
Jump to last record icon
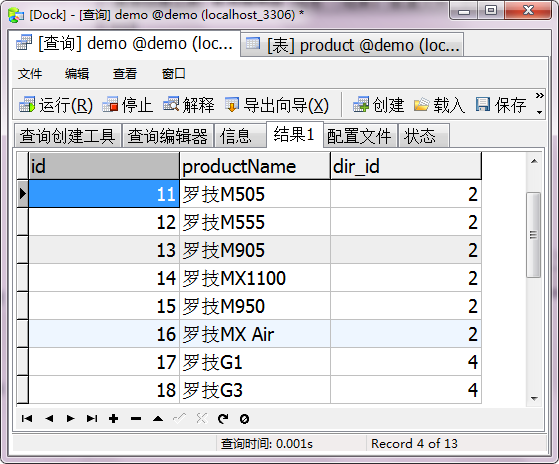92,418
